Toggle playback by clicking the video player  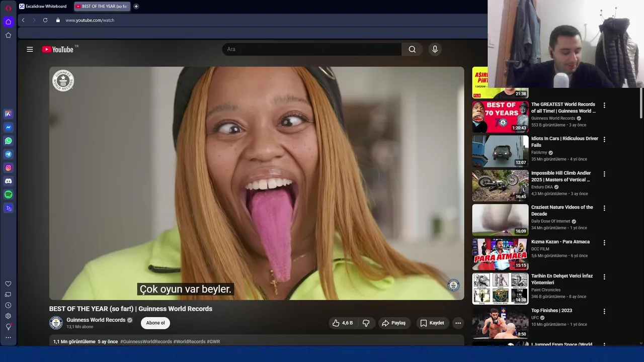[x=257, y=184]
